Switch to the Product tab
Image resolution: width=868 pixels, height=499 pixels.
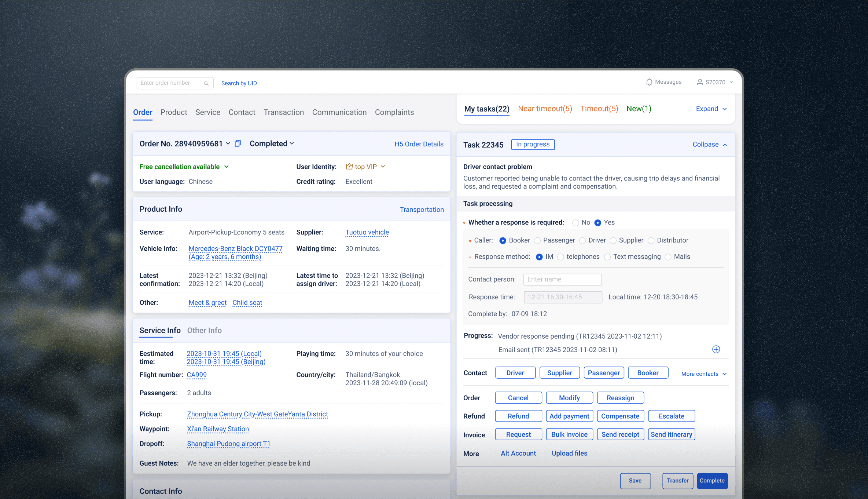click(174, 112)
